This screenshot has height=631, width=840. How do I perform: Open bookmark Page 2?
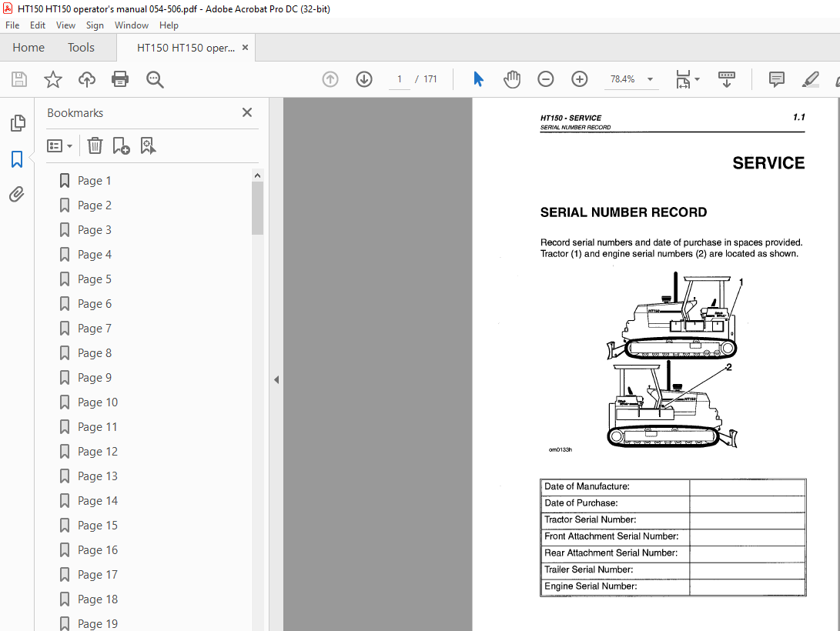pos(94,205)
